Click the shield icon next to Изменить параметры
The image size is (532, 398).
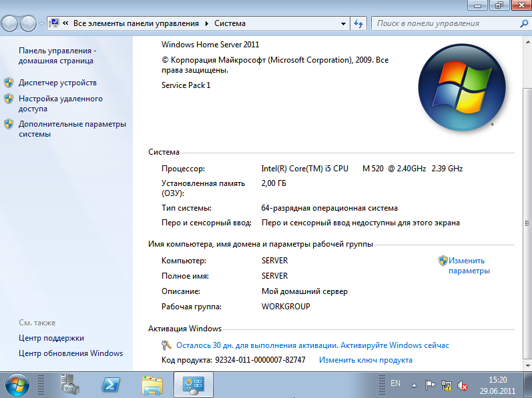pos(443,261)
